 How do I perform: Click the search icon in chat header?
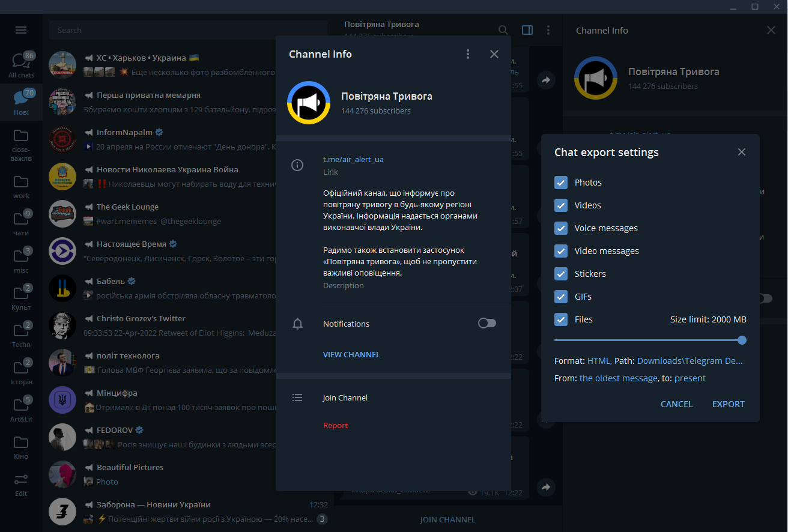coord(503,30)
